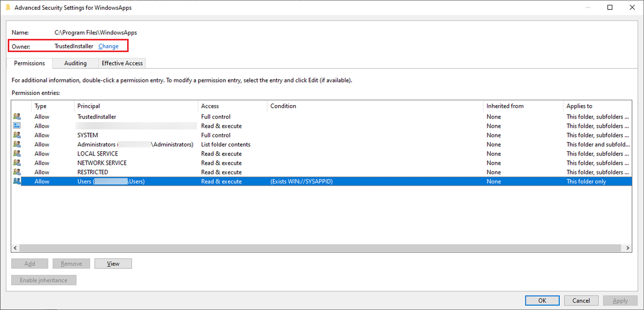The width and height of the screenshot is (644, 310).
Task: Click the group icon beside TrustedInstaller entry
Action: 17,116
